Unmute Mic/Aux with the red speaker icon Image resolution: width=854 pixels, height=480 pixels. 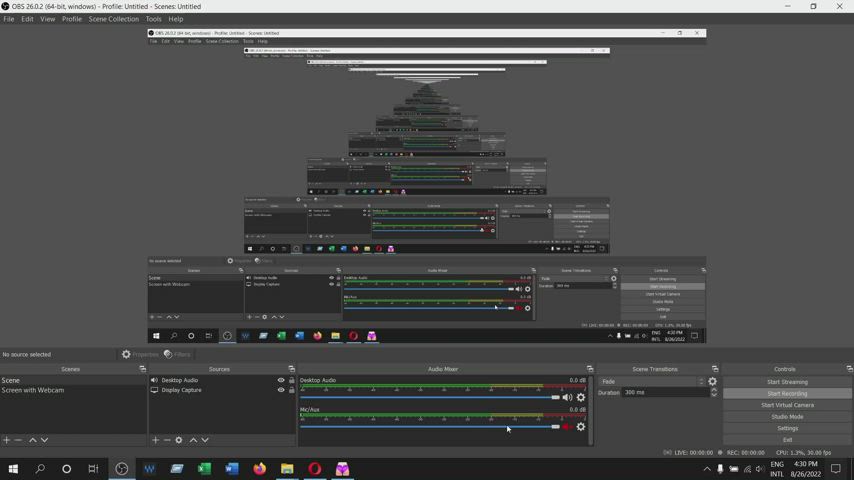[567, 427]
